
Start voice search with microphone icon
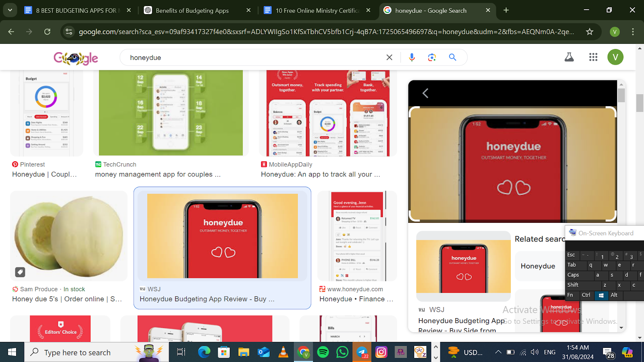[412, 58]
